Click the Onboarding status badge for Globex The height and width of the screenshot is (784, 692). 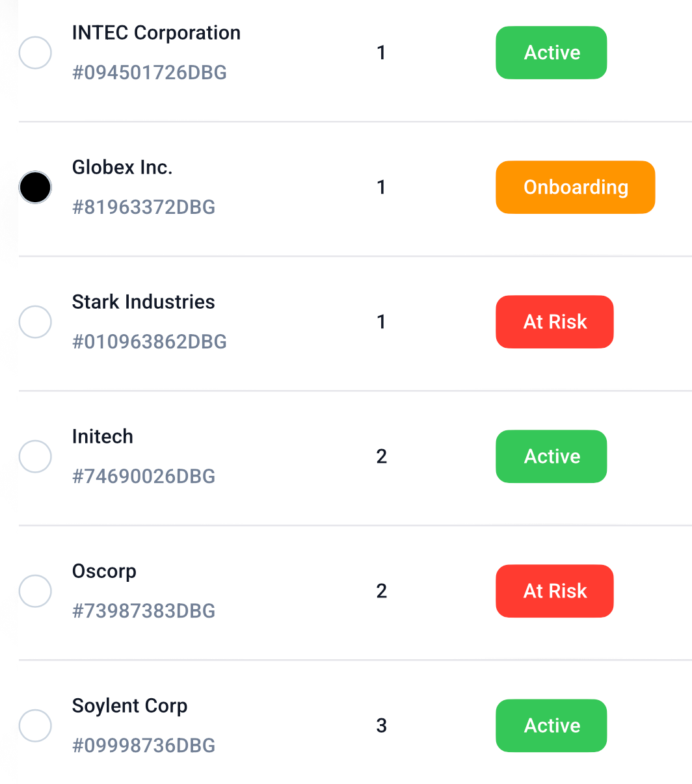tap(576, 187)
